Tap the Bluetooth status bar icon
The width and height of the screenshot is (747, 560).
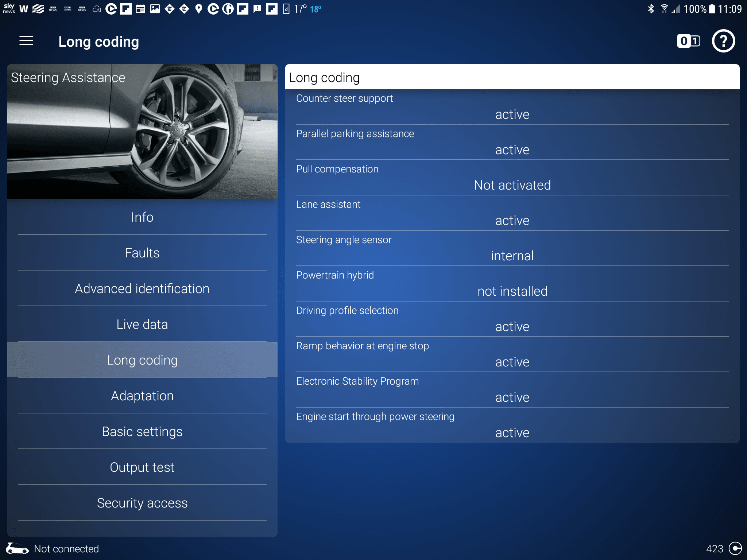tap(651, 9)
